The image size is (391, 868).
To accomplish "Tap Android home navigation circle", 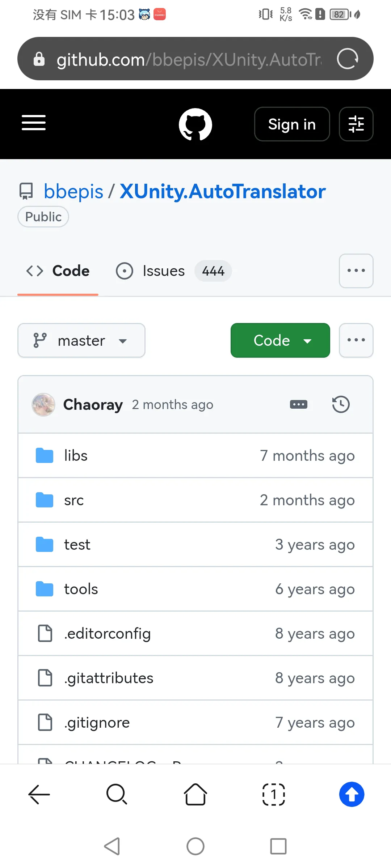I will coord(195,846).
